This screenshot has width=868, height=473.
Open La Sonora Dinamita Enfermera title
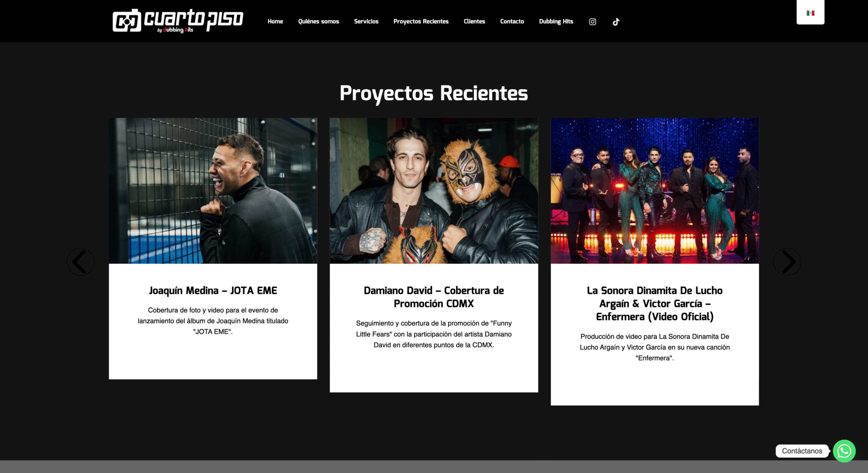[655, 304]
